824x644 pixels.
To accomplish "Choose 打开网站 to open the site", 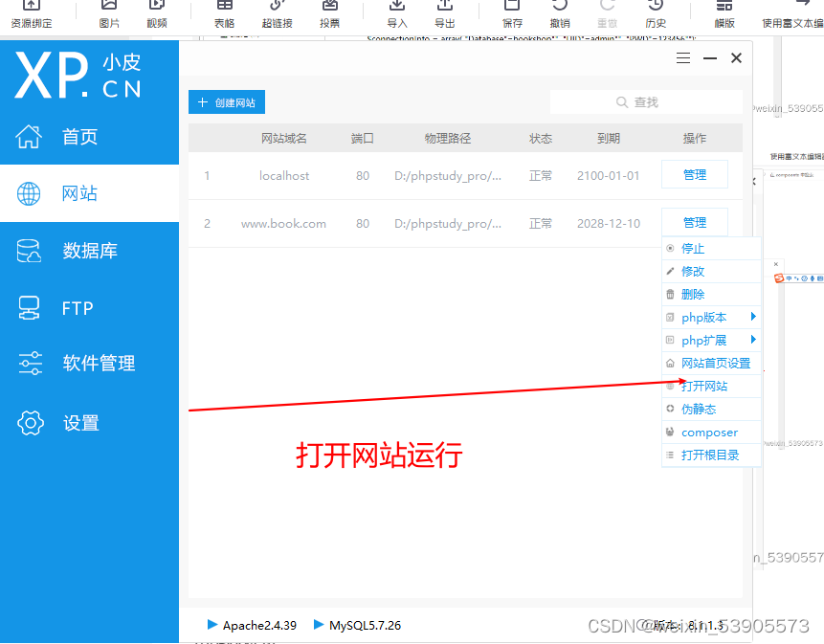I will [x=711, y=386].
